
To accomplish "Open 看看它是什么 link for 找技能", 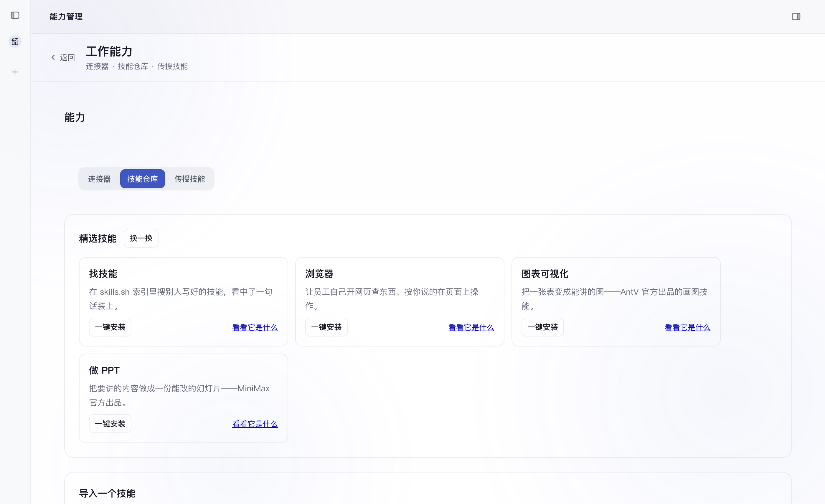I will 255,327.
